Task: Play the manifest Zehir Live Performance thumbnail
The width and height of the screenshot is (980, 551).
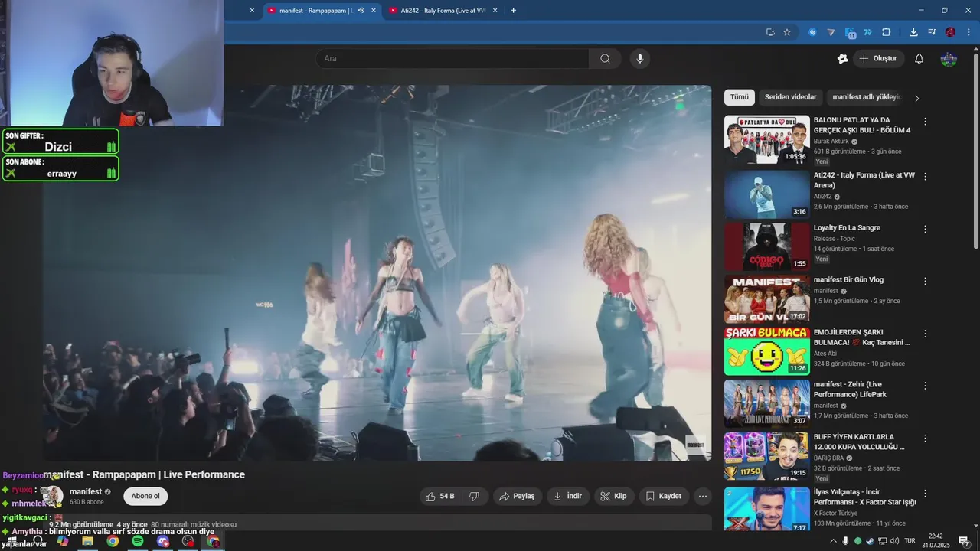Action: [767, 403]
